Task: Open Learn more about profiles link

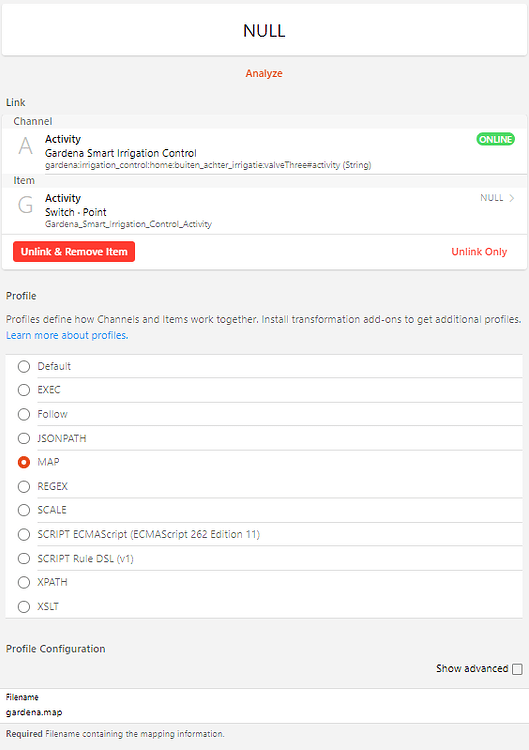Action: (67, 335)
